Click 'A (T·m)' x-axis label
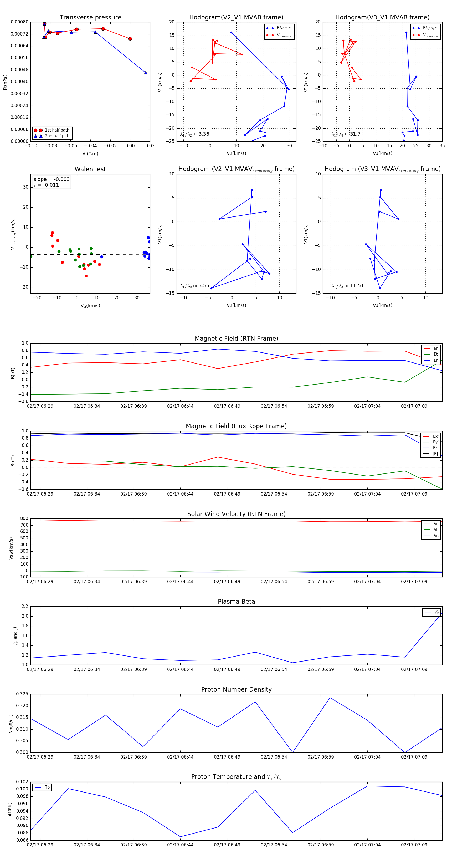The width and height of the screenshot is (473, 868). click(90, 154)
